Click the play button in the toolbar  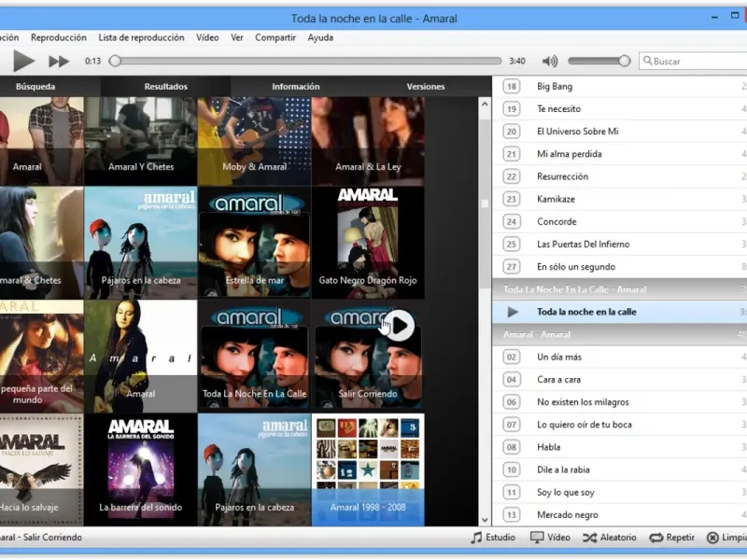pyautogui.click(x=24, y=62)
